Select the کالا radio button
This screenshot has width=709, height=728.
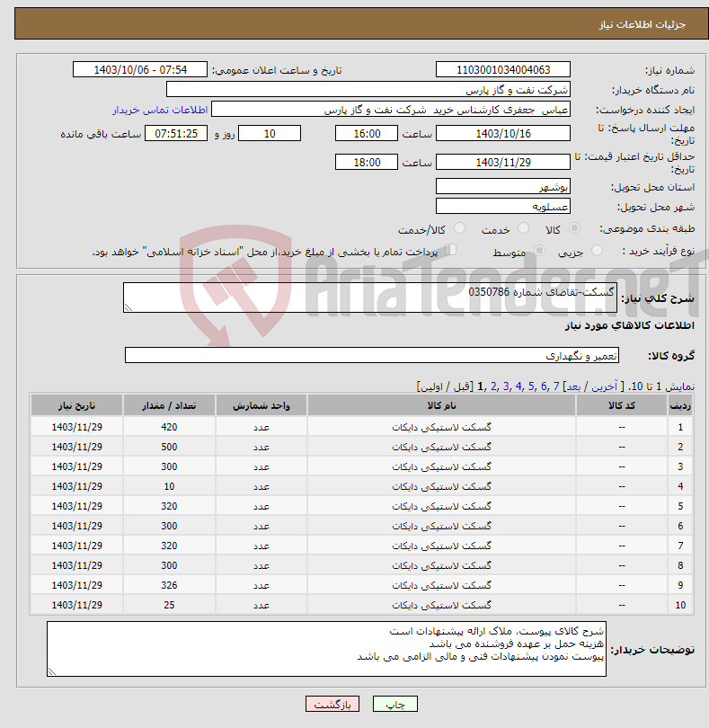tap(574, 228)
